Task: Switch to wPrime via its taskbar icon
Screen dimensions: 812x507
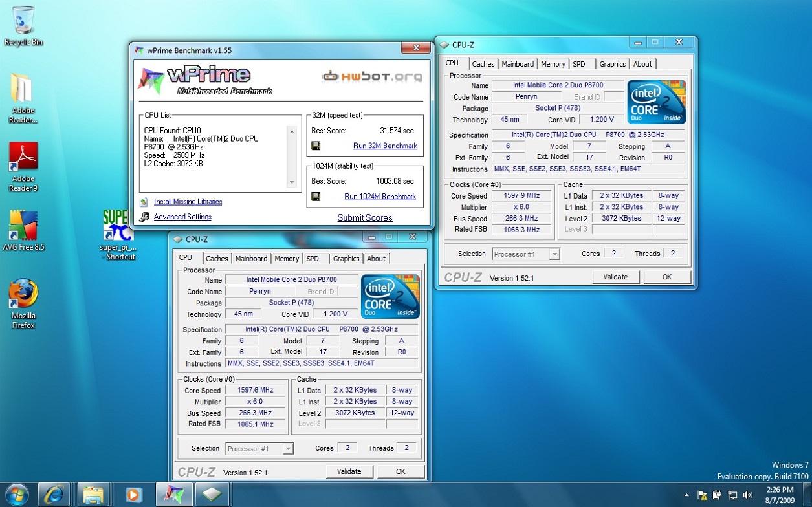Action: click(x=173, y=495)
